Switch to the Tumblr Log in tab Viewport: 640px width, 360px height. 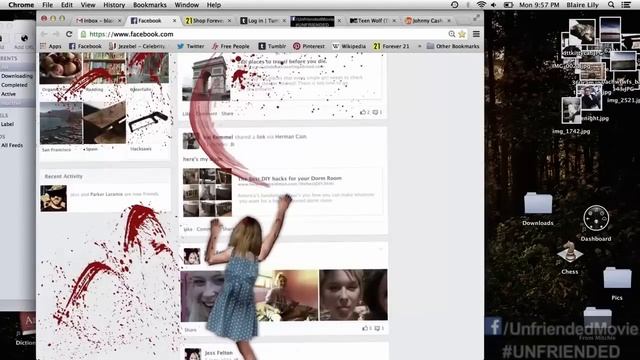pos(262,20)
